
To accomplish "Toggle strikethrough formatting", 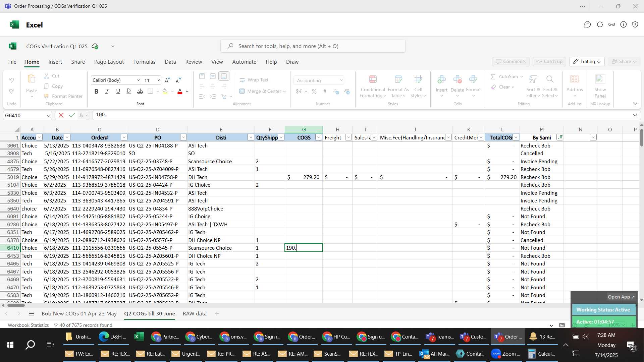I will pos(140,91).
